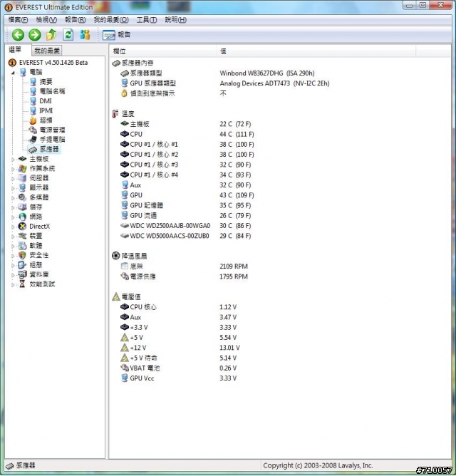Expand the 伺服器 tree node
This screenshot has width=456, height=476.
[13, 178]
